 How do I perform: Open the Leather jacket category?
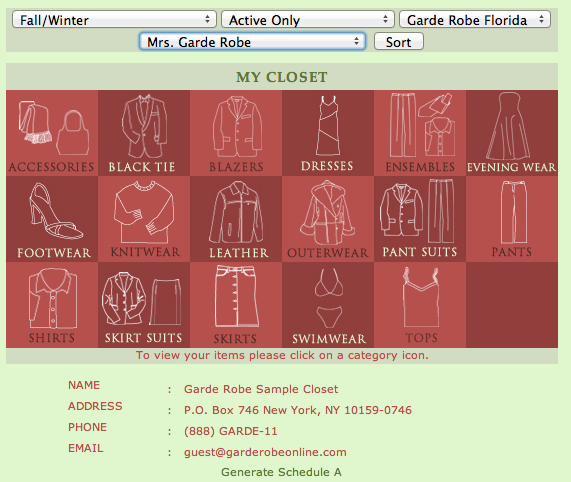click(236, 219)
